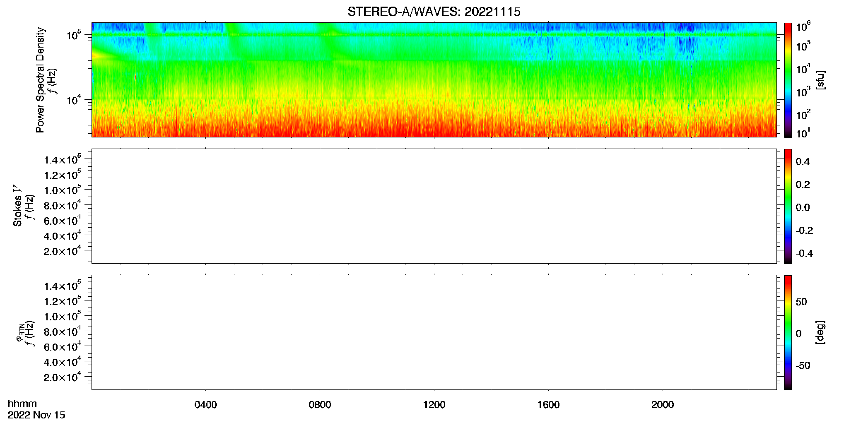868x447 pixels.
Task: Click the 1200 time axis label
Action: tap(434, 405)
